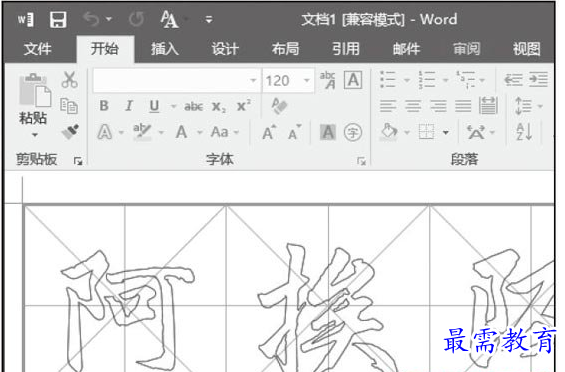Clear all formatting with eraser icon
The width and height of the screenshot is (565, 372).
[x=280, y=106]
